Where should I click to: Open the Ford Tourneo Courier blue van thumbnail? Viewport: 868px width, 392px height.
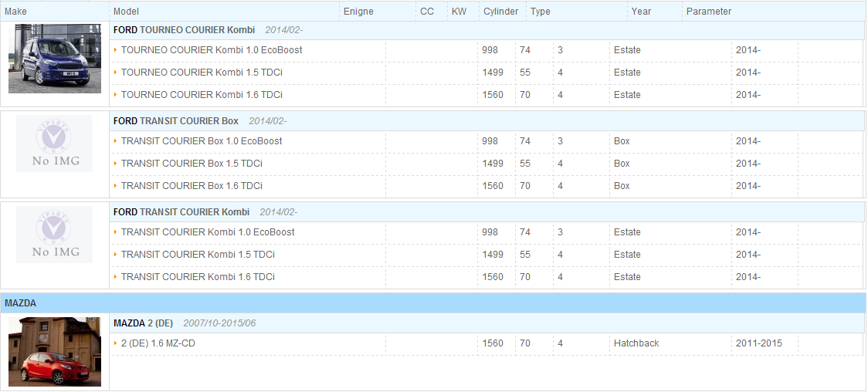[x=55, y=58]
